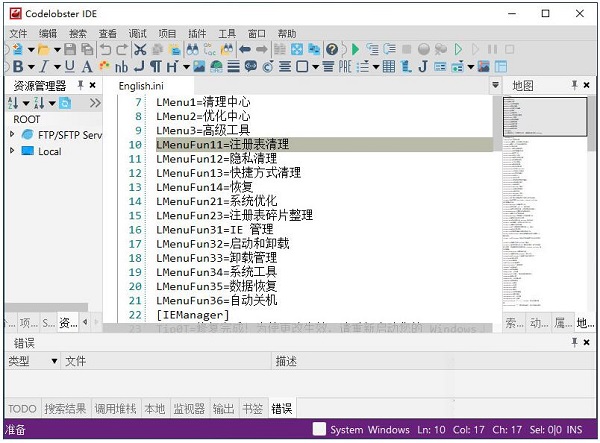Image resolution: width=600 pixels, height=443 pixels.
Task: Click the Font A icon
Action: coord(87,67)
